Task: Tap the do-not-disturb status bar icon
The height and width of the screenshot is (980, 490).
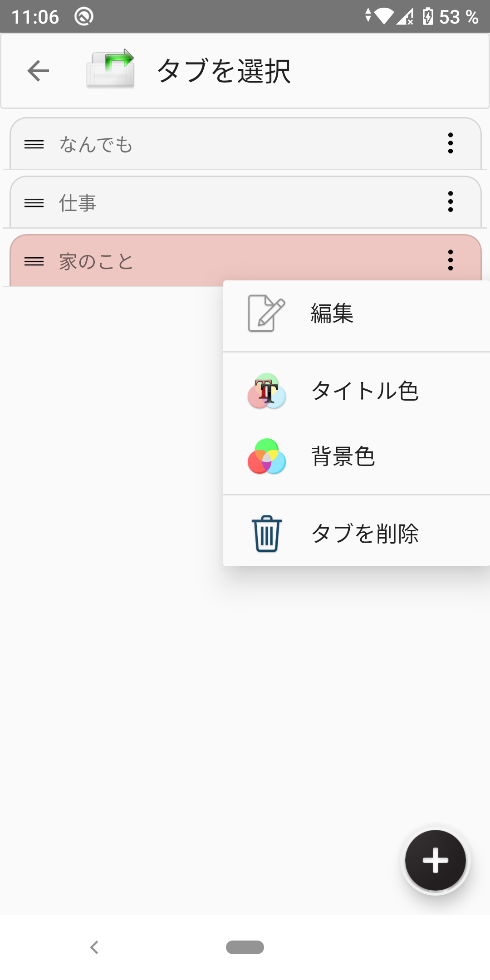Action: (84, 17)
